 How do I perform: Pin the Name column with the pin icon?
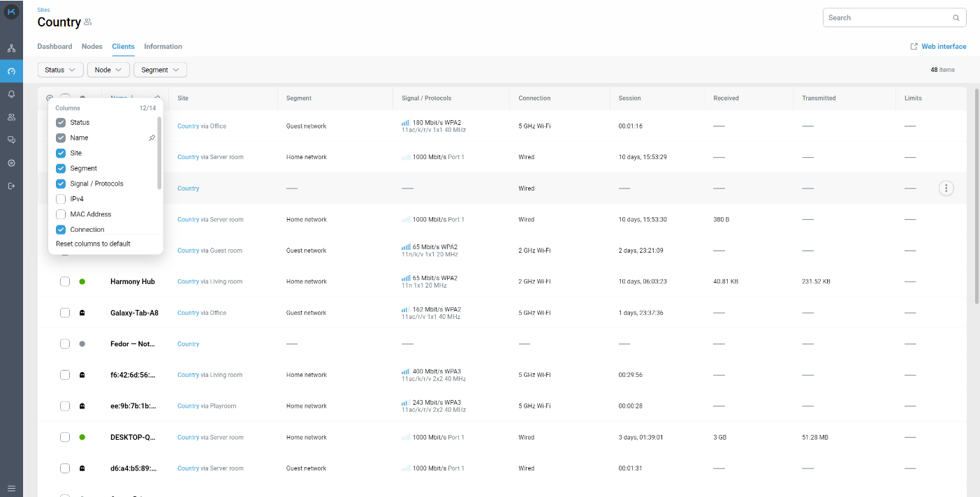pos(152,138)
